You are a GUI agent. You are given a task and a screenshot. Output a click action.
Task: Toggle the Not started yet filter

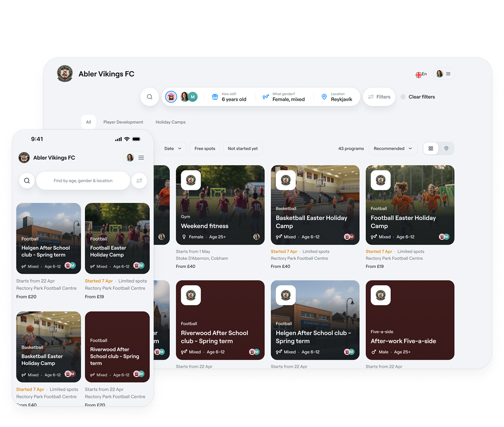point(243,149)
